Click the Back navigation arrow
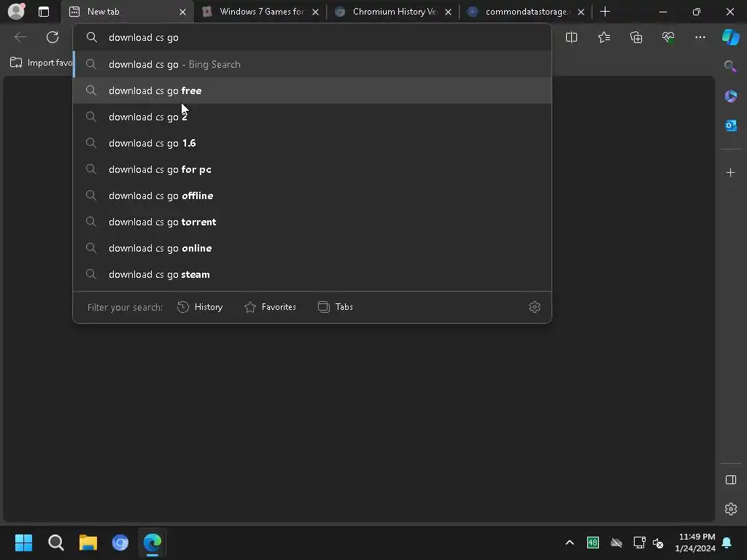 point(20,37)
